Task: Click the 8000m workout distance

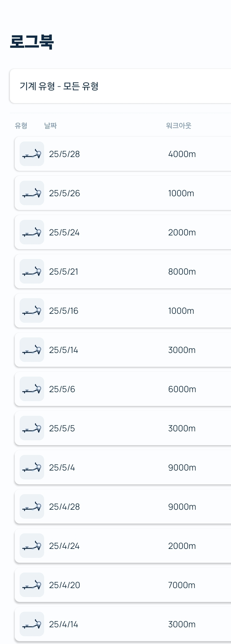Action: (182, 271)
